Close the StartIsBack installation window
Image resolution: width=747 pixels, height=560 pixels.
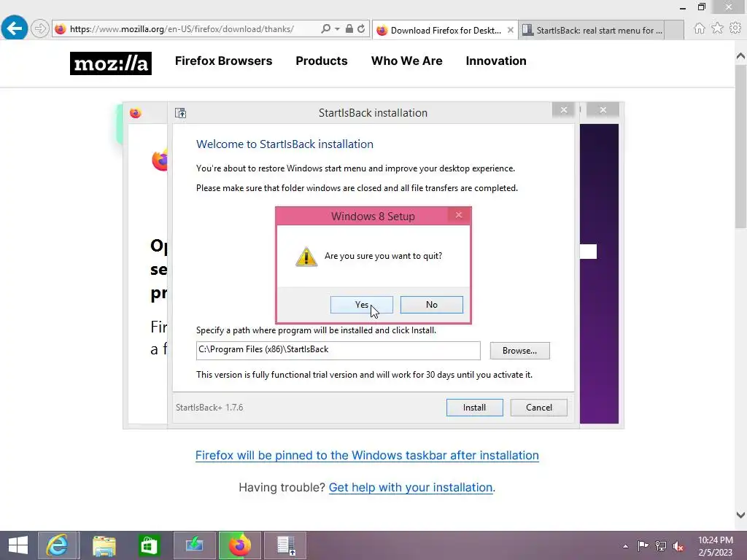tap(564, 110)
